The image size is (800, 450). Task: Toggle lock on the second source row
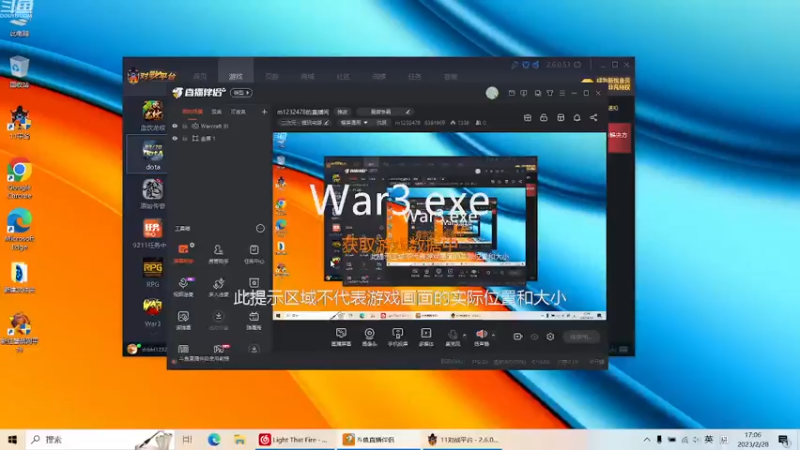185,139
